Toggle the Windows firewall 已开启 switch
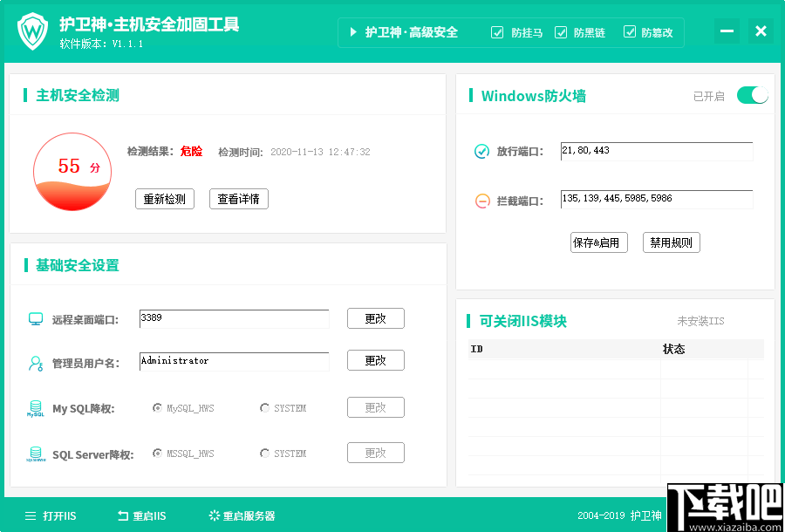785x532 pixels. (x=752, y=94)
